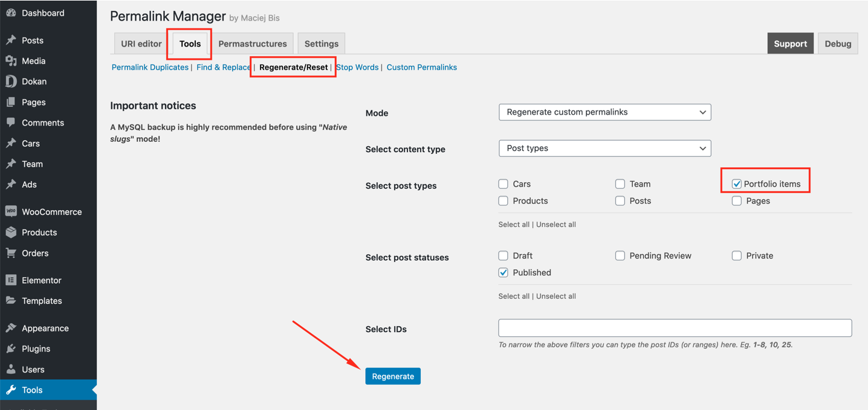Screen dimensions: 868x410
Task: Click the blue Regenerate button
Action: tap(393, 376)
